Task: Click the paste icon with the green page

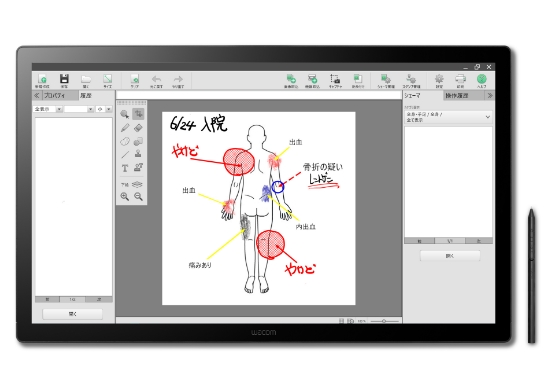Action: tap(357, 80)
